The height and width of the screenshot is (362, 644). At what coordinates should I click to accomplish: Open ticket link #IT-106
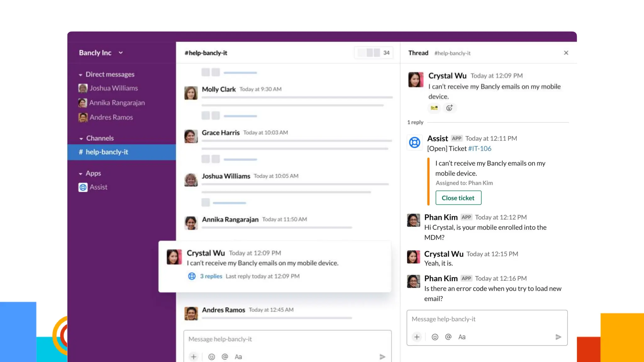click(x=479, y=149)
